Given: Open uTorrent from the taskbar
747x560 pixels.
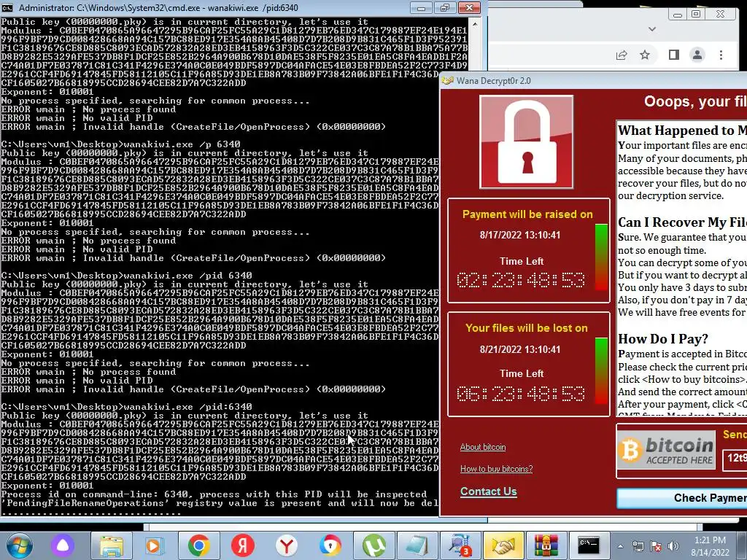Looking at the screenshot, I should 374,545.
